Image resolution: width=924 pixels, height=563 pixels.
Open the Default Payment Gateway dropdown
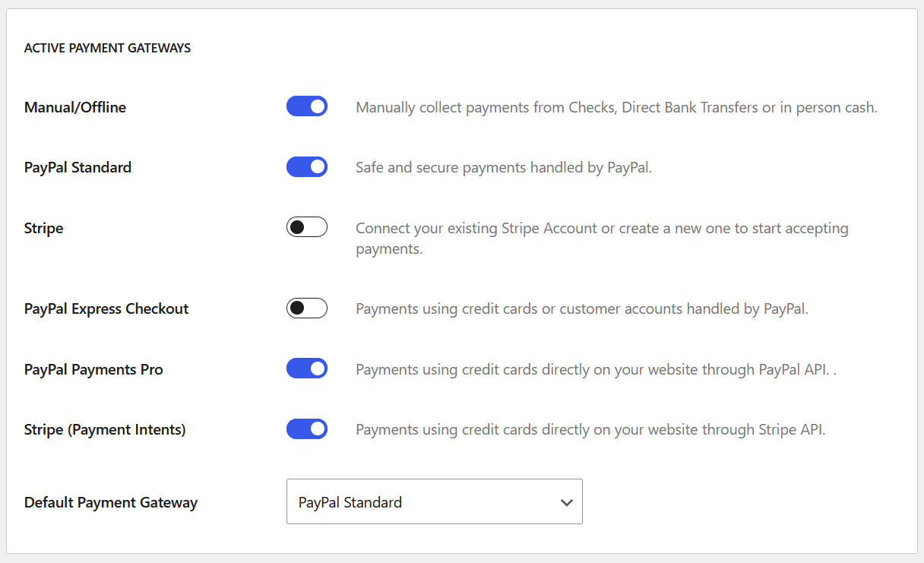434,501
